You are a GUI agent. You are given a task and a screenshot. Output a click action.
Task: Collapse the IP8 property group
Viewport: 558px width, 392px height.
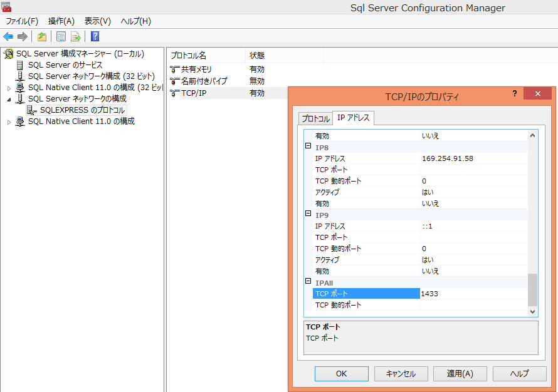[x=308, y=146]
